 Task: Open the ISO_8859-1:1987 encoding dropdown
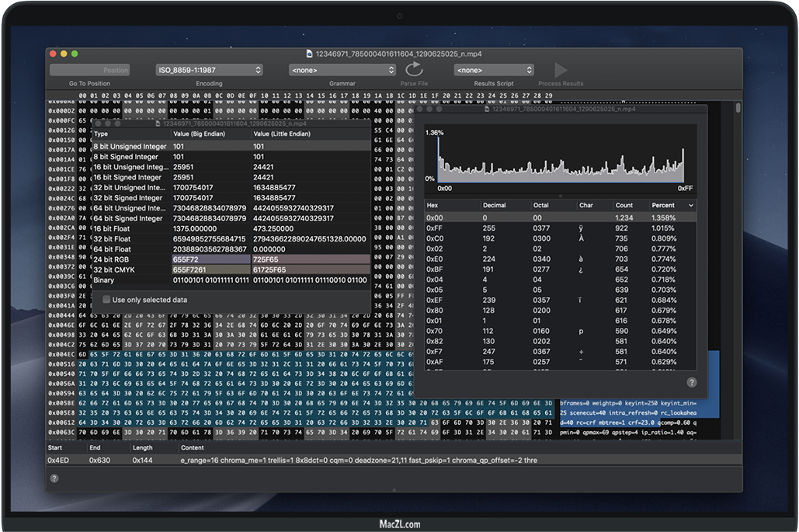209,70
